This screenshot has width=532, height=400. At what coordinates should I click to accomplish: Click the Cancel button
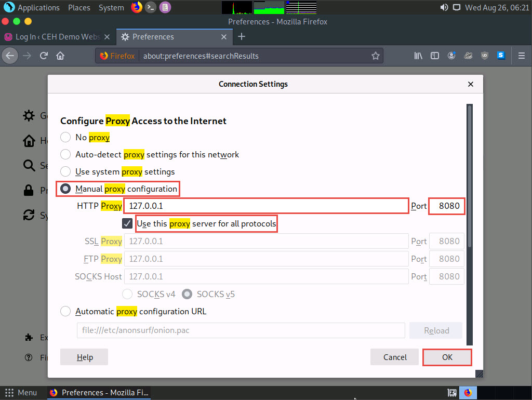point(395,357)
